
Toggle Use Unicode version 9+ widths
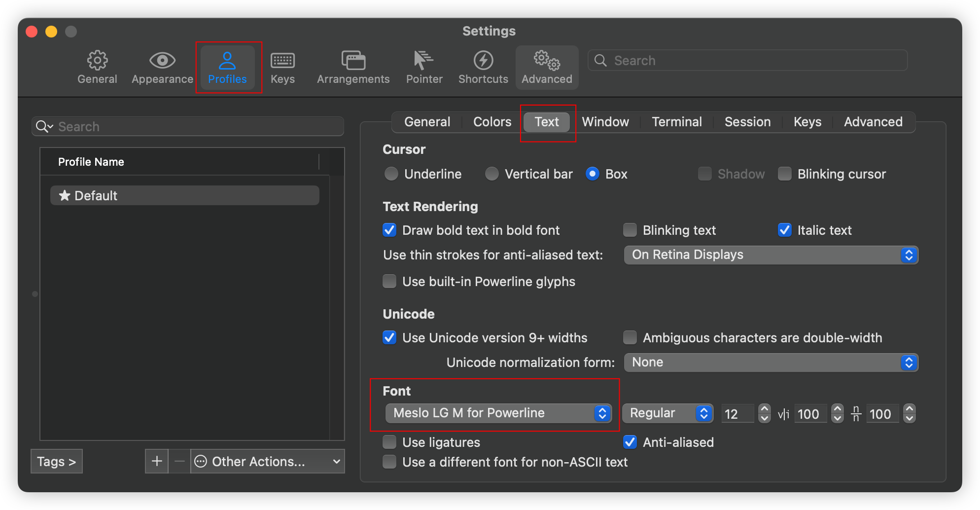[389, 337]
